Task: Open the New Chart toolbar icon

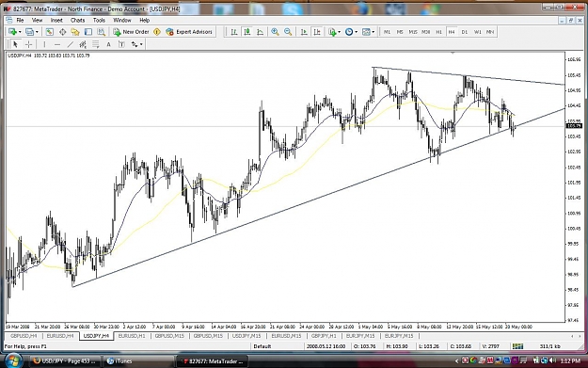Action: (x=12, y=32)
